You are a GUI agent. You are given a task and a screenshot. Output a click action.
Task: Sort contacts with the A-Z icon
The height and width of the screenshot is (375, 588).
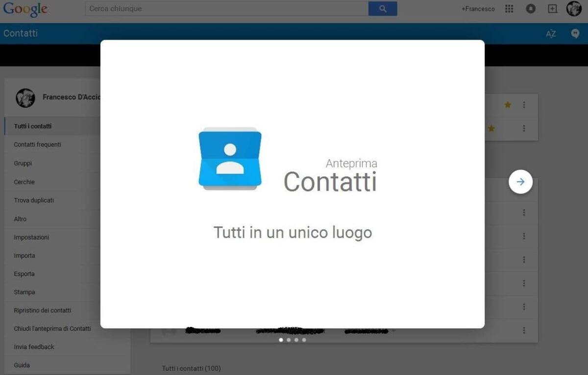pyautogui.click(x=551, y=33)
